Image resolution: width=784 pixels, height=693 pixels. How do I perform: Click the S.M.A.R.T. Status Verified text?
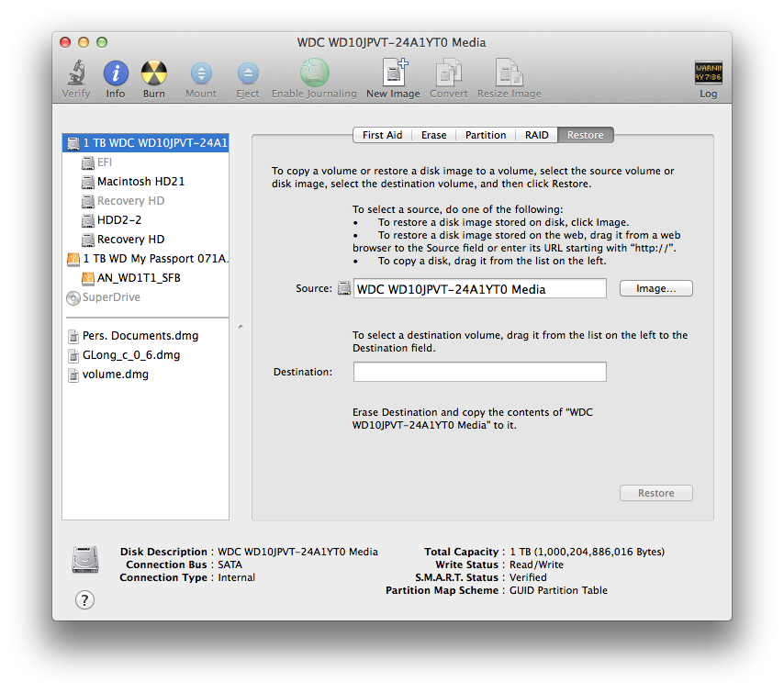(528, 577)
